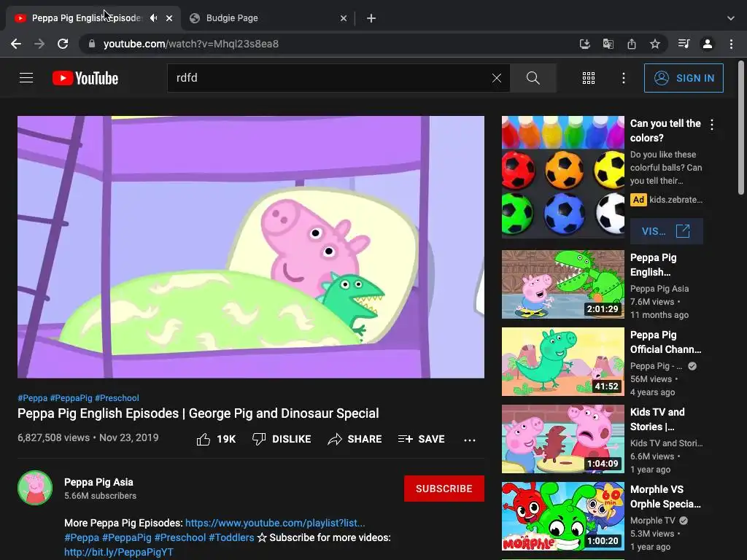
Task: Subscribe to Peppa Pig Asia
Action: click(444, 489)
